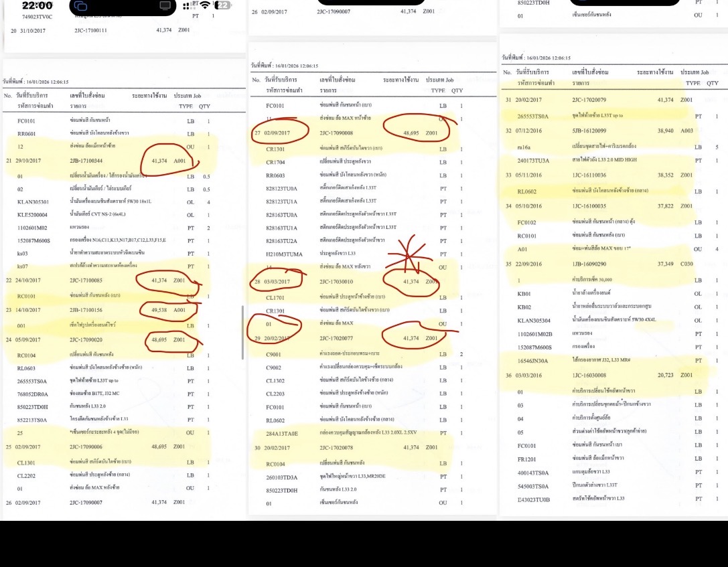The width and height of the screenshot is (728, 567).
Task: Select job number 1JC-16100035
Action: [x=589, y=206]
